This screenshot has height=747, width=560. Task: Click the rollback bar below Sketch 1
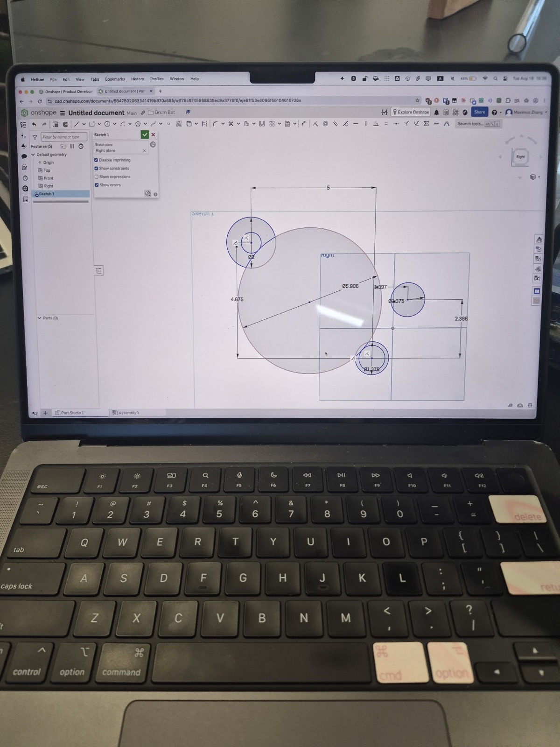click(60, 202)
